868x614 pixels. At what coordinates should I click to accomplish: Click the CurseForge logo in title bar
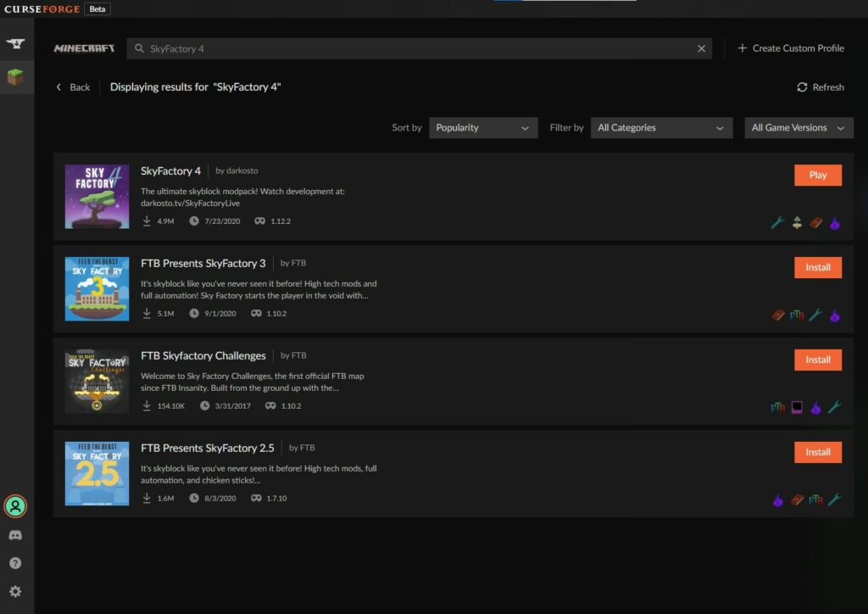pyautogui.click(x=42, y=9)
